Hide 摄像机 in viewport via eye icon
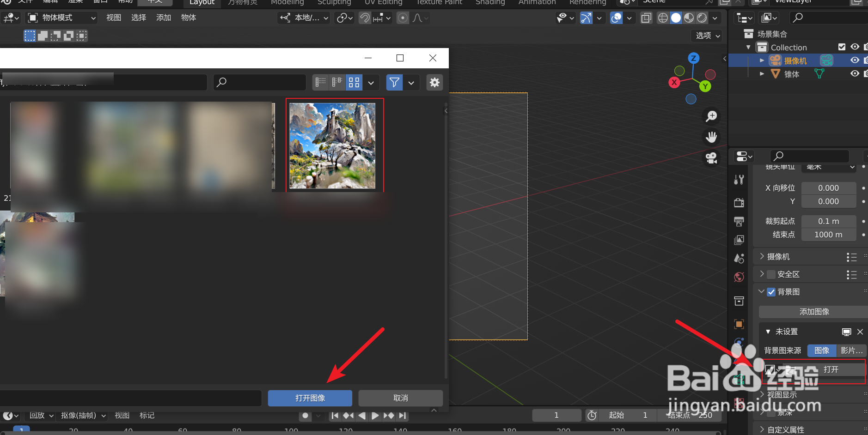The height and width of the screenshot is (435, 868). [x=855, y=60]
